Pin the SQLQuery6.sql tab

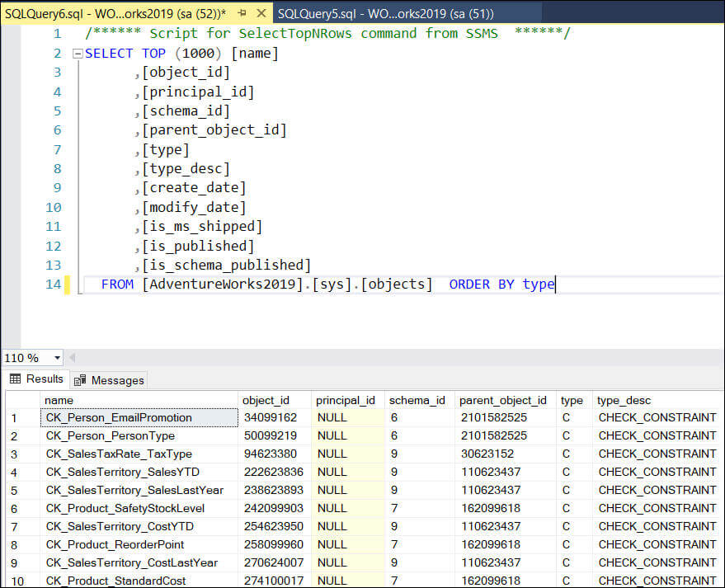coord(242,14)
